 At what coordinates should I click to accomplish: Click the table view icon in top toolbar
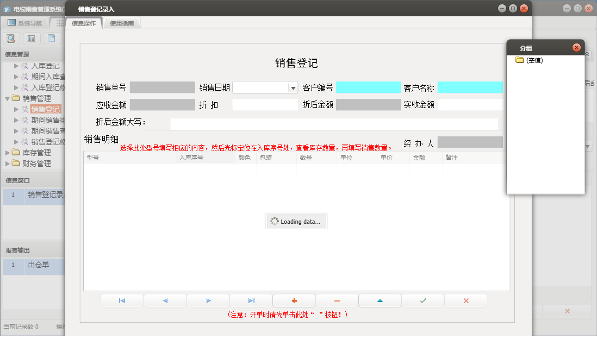tap(32, 38)
